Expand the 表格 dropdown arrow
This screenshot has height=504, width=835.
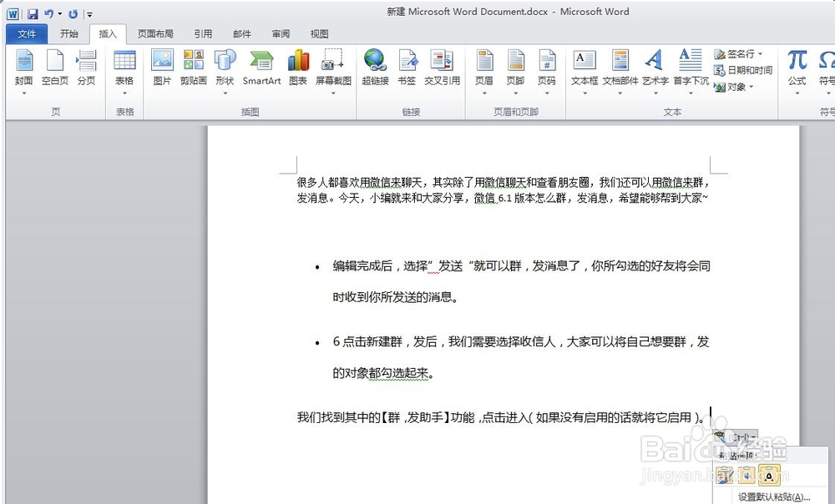124,93
